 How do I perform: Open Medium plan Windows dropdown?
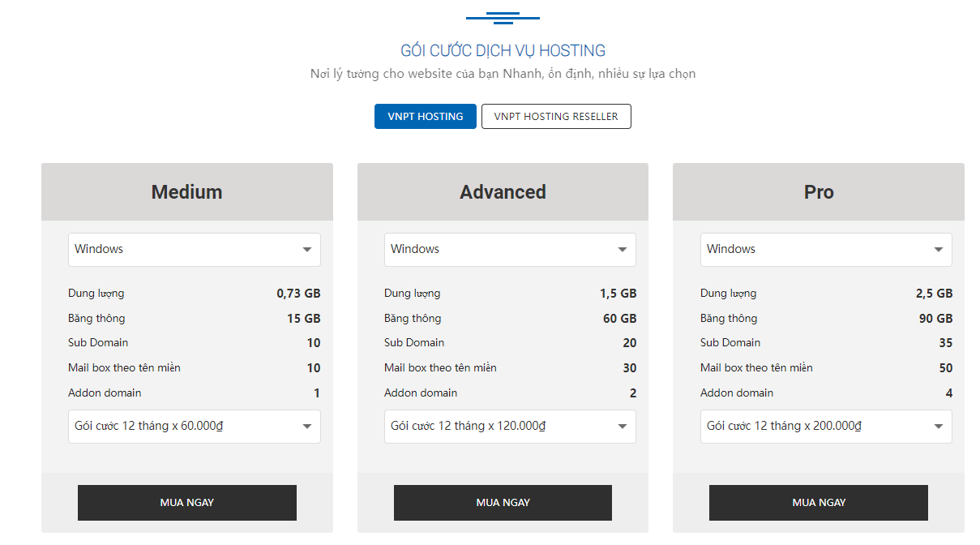pyautogui.click(x=195, y=250)
